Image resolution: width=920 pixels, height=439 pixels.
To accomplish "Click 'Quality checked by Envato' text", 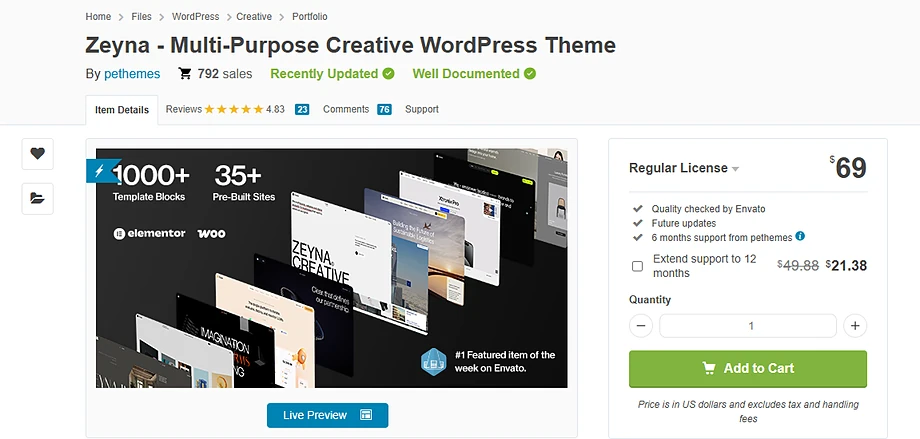I will click(708, 209).
